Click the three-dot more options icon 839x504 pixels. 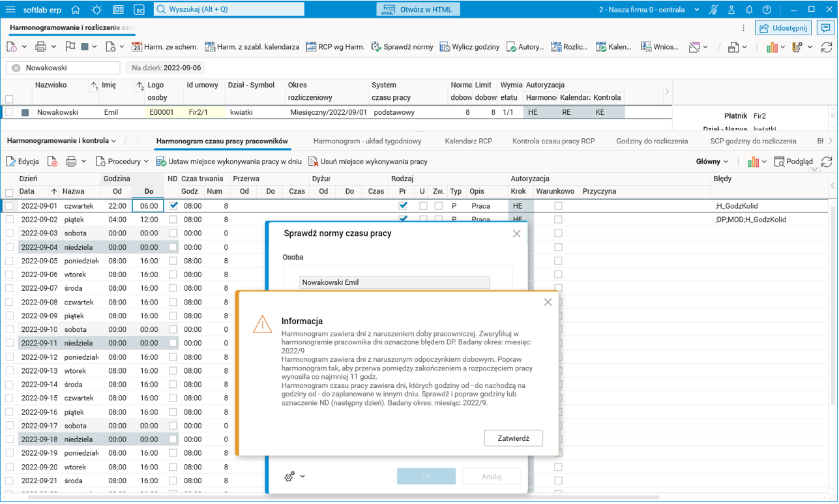(744, 28)
